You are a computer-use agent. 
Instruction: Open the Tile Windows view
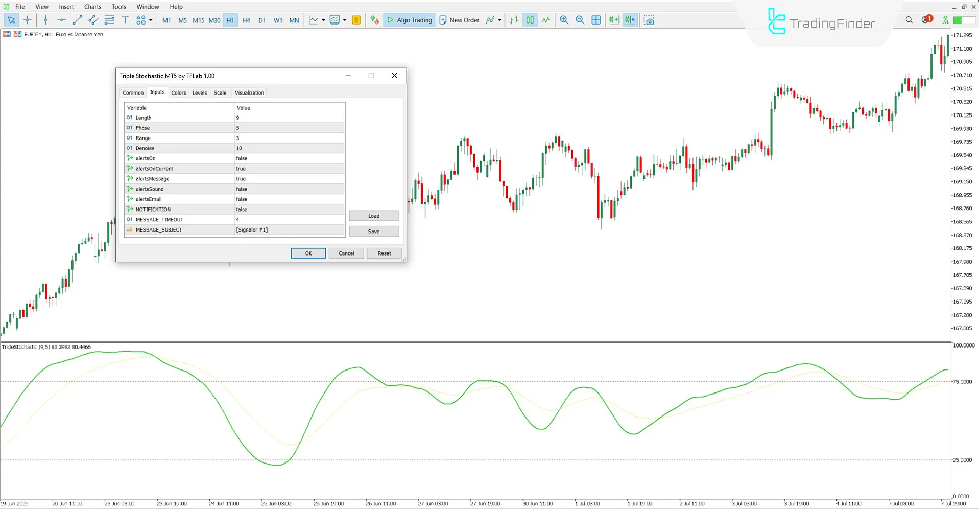tap(596, 20)
